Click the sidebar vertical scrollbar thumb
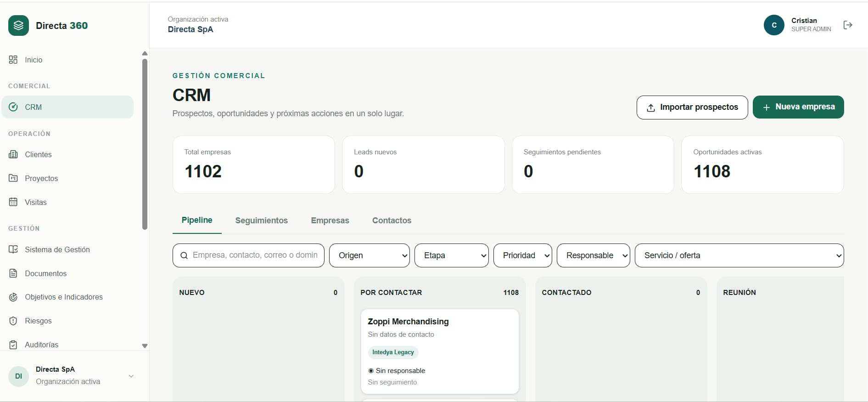 (145, 144)
